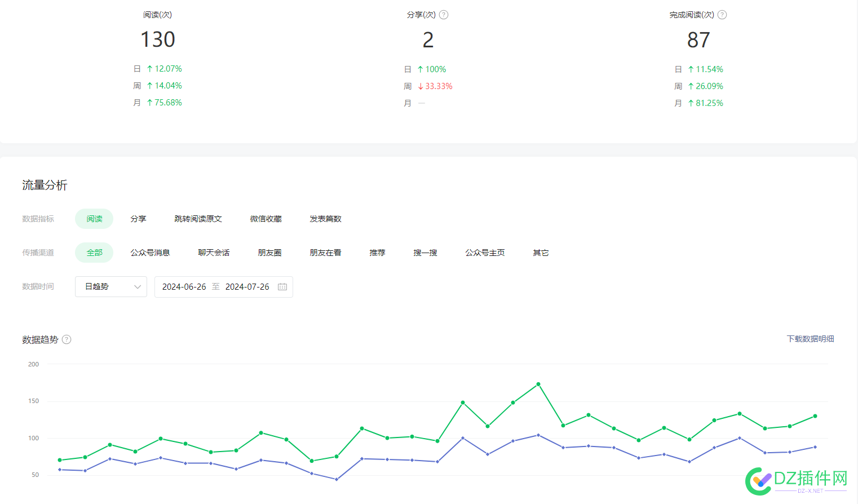The width and height of the screenshot is (858, 504).
Task: Open help icon beside 分享(次)
Action: (444, 15)
